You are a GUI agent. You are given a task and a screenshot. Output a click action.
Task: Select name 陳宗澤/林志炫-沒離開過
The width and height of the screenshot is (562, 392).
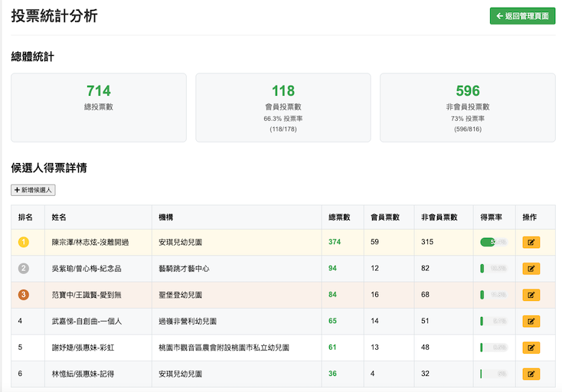point(90,242)
